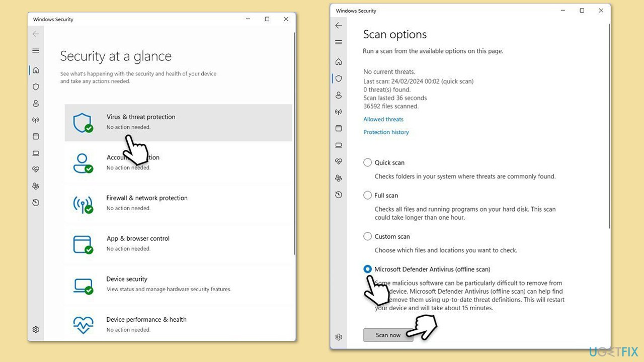Image resolution: width=644 pixels, height=362 pixels.
Task: Select Home icon in left window sidebar
Action: tap(36, 70)
